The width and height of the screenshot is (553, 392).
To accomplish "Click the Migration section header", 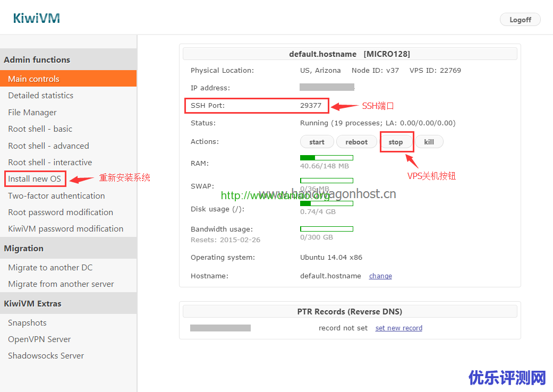I will click(69, 248).
